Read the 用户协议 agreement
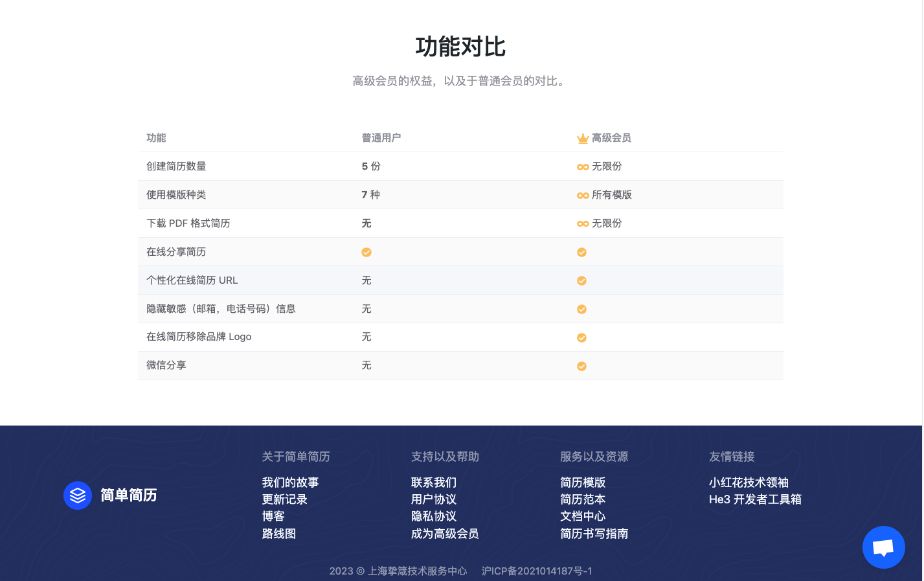Image resolution: width=924 pixels, height=581 pixels. 433,499
